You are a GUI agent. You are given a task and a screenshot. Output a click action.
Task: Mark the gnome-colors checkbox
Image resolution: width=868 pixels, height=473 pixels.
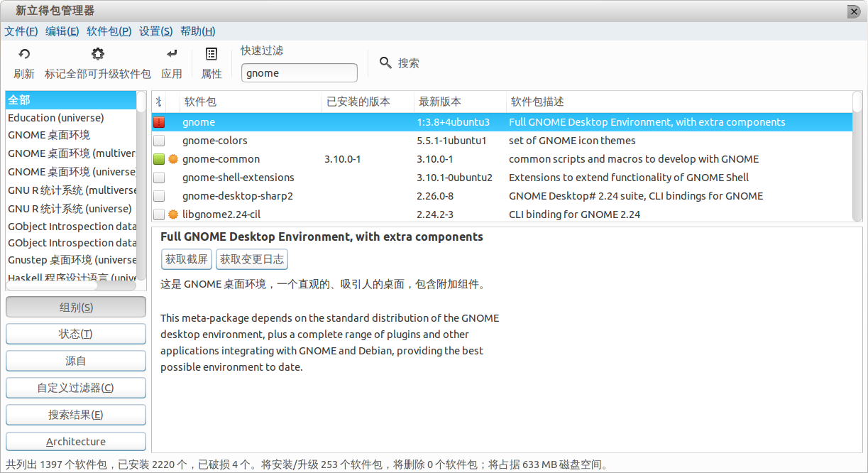coord(159,141)
